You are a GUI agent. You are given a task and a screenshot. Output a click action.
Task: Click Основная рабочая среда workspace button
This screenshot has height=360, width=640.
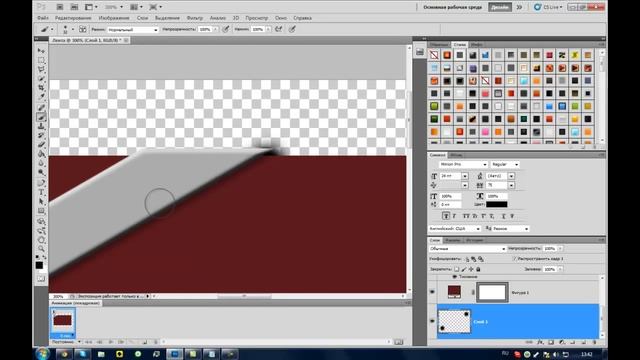coord(452,7)
